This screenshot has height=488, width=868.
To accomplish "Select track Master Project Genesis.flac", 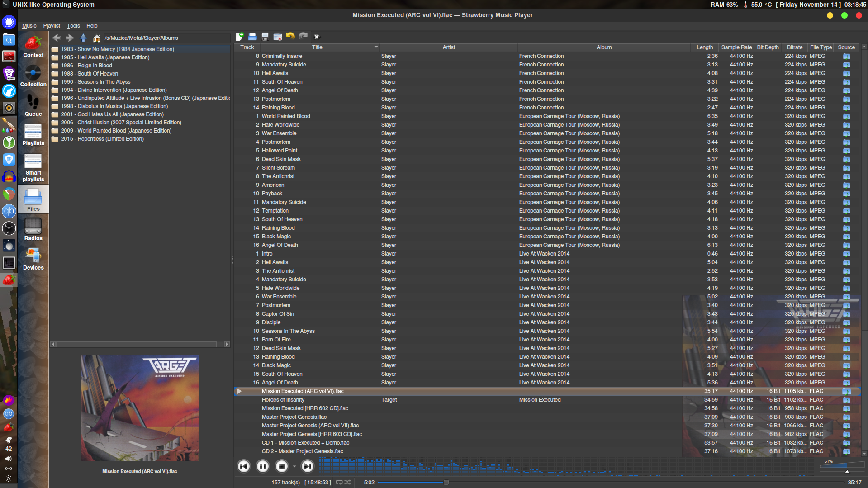I will coord(294,417).
